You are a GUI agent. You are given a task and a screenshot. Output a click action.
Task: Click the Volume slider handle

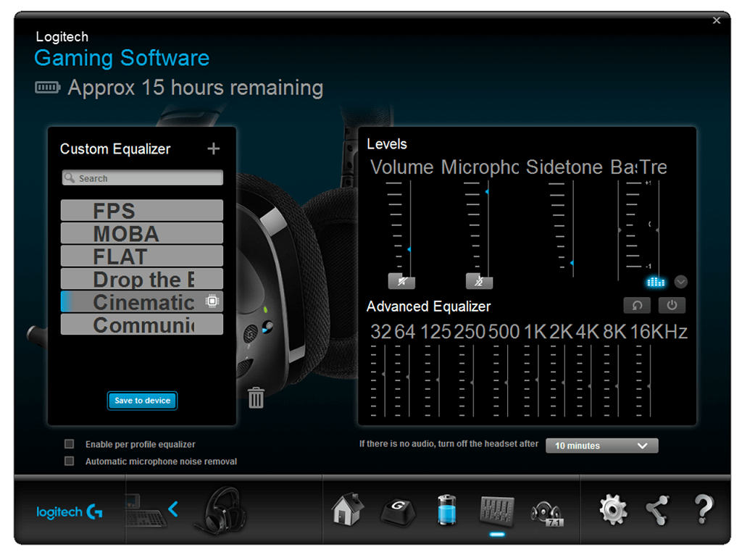[x=409, y=248]
